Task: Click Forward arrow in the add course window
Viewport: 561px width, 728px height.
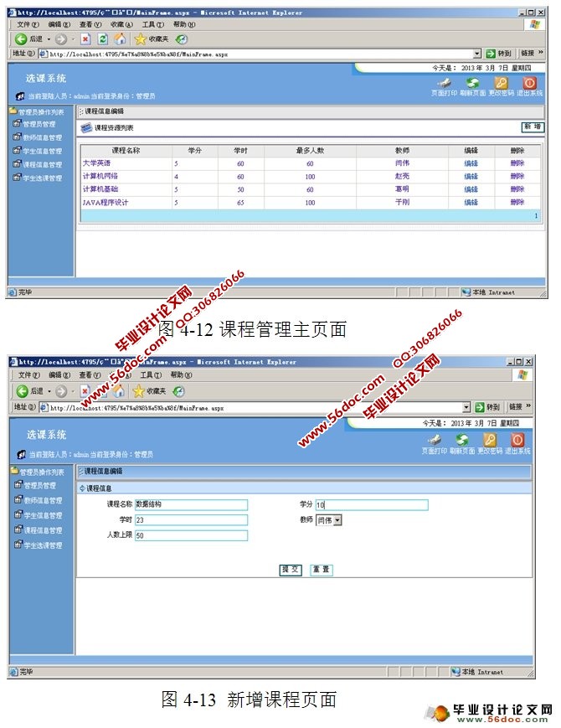Action: point(61,391)
